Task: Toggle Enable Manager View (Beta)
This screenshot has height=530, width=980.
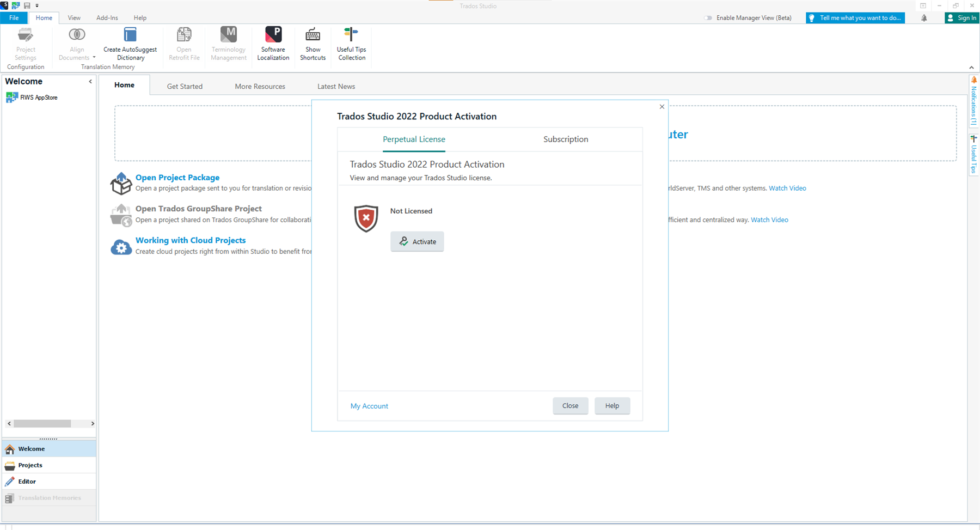Action: click(x=708, y=18)
